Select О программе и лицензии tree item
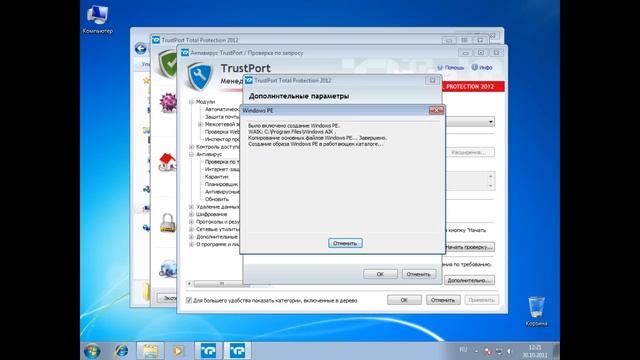Screen dimensions: 640x360 pos(218,244)
